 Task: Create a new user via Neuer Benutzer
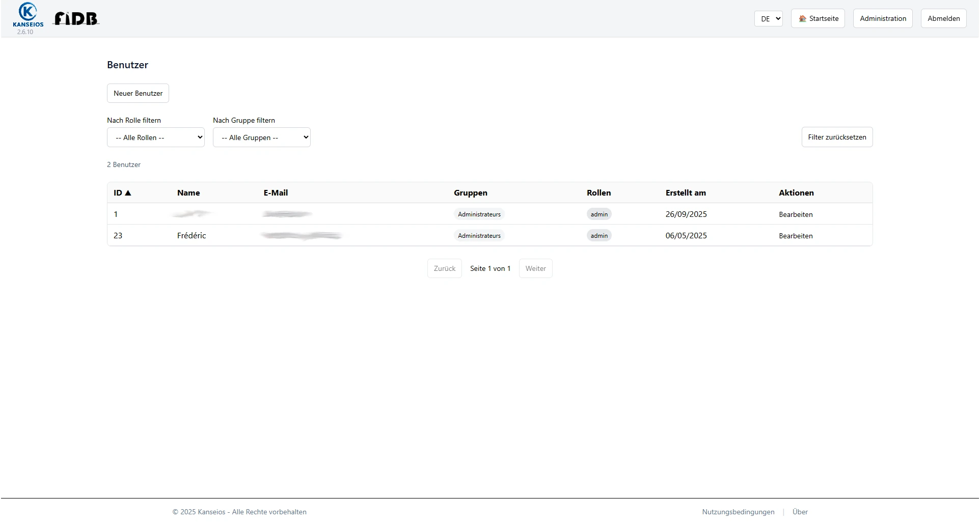(x=138, y=93)
